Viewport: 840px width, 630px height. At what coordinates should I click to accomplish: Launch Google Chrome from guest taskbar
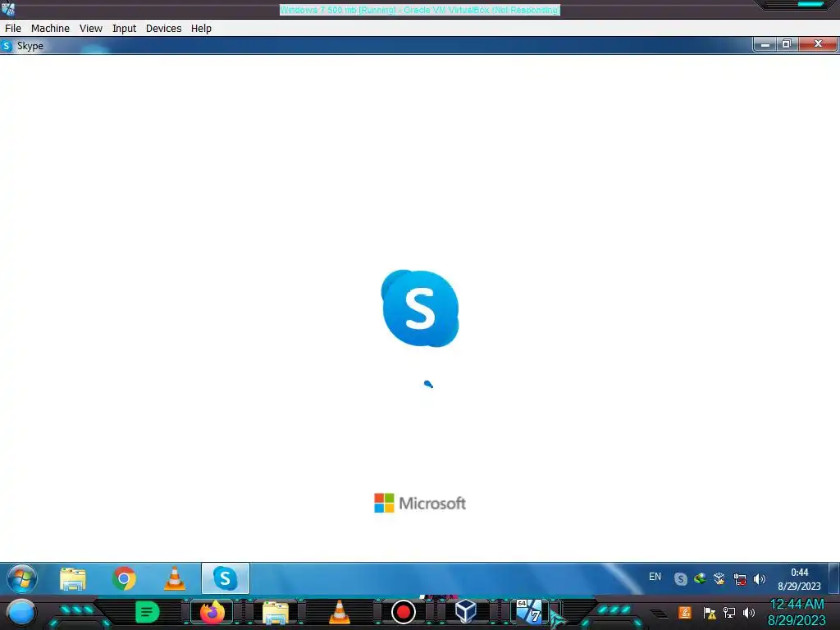pos(124,579)
